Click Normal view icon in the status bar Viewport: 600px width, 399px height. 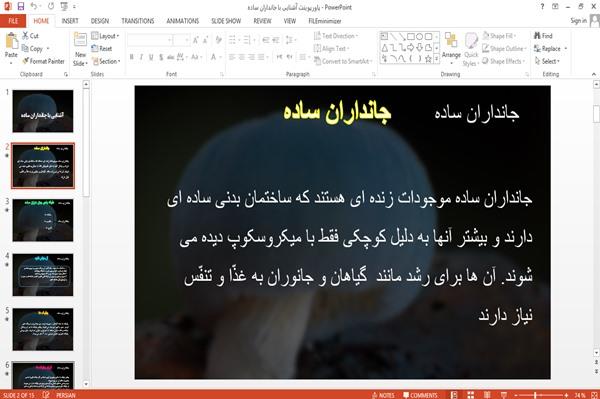454,395
